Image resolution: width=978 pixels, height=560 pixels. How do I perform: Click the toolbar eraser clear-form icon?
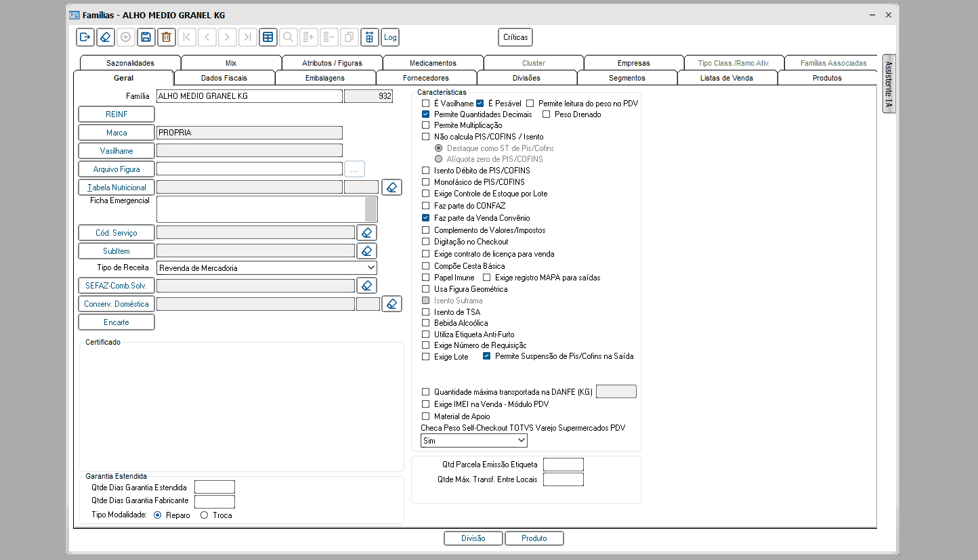point(106,37)
